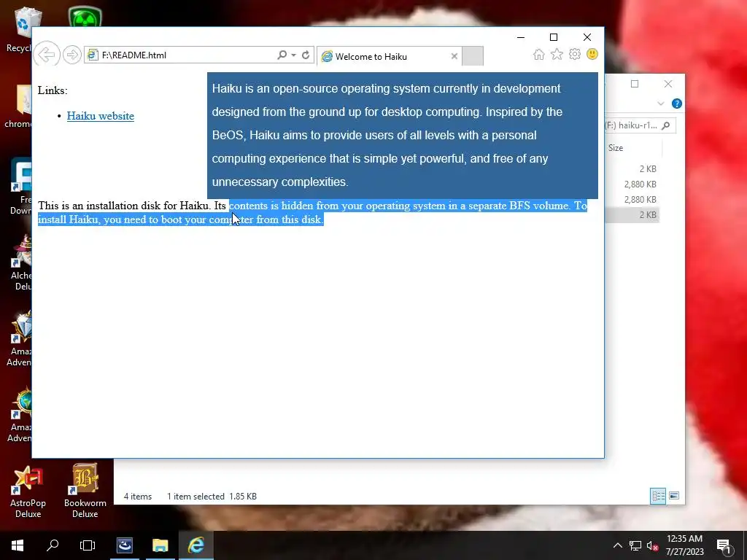Switch File Explorer to Details view icon
The height and width of the screenshot is (560, 747).
[658, 496]
